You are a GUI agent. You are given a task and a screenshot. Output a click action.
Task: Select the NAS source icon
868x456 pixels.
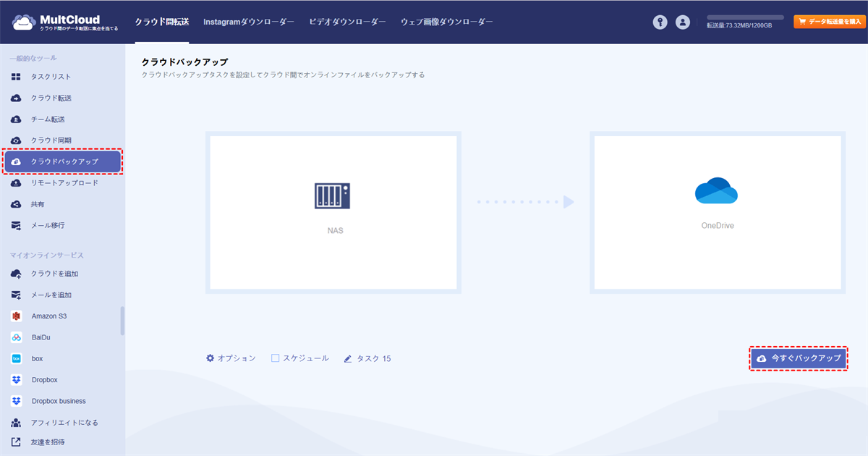pyautogui.click(x=332, y=195)
